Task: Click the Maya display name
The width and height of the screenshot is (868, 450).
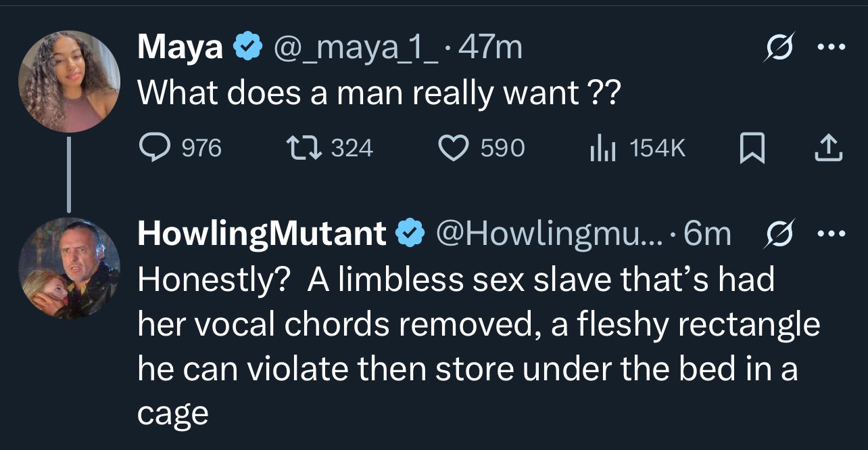Action: coord(180,48)
